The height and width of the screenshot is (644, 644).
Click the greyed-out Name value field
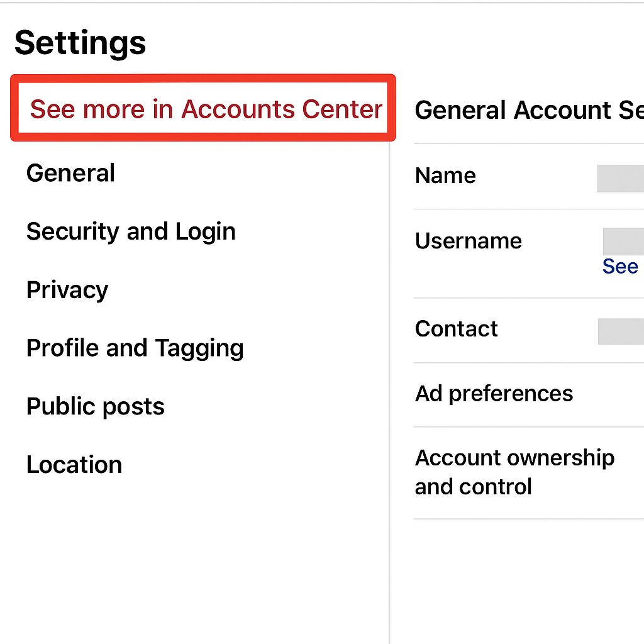click(x=620, y=179)
